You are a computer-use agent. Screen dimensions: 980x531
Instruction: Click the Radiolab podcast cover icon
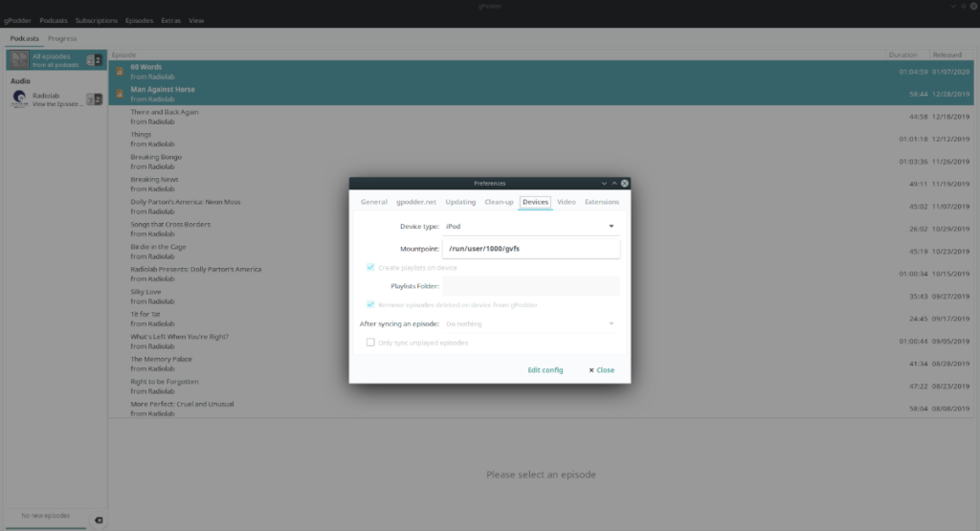(19, 99)
